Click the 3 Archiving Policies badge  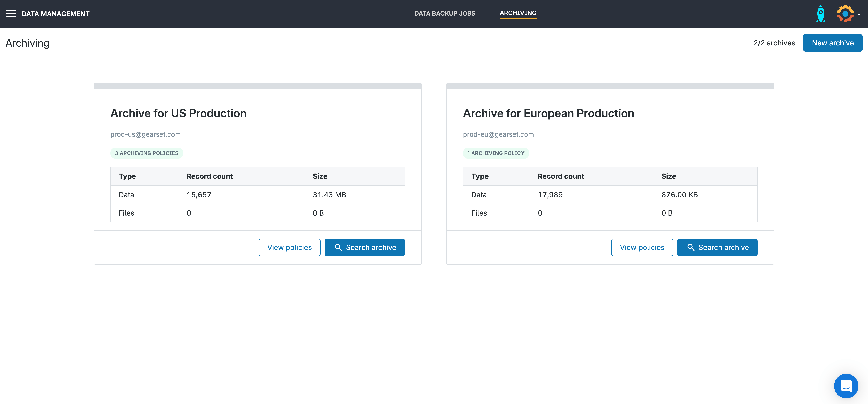147,153
